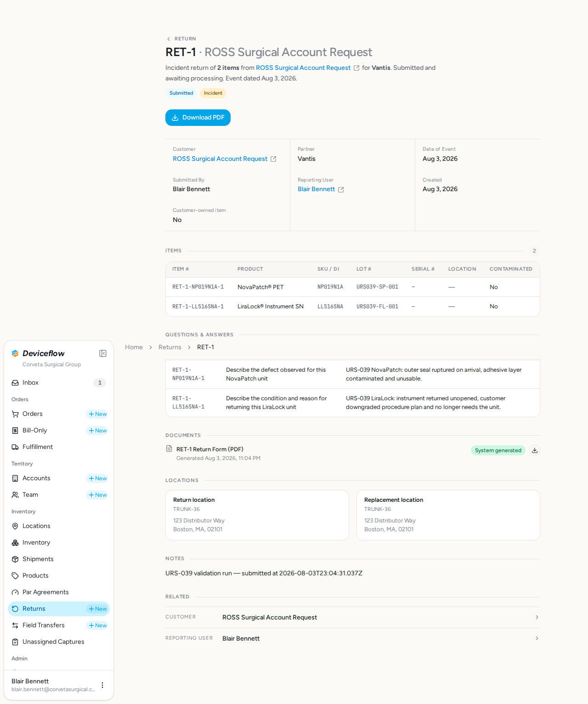Click Home breadcrumb
Viewport: 588px width, 704px height.
[134, 347]
